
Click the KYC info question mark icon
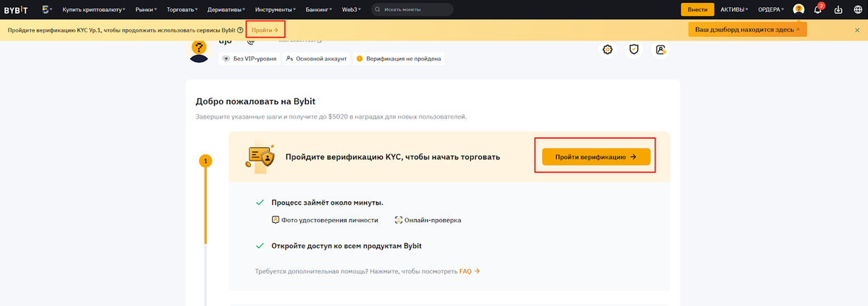[239, 30]
